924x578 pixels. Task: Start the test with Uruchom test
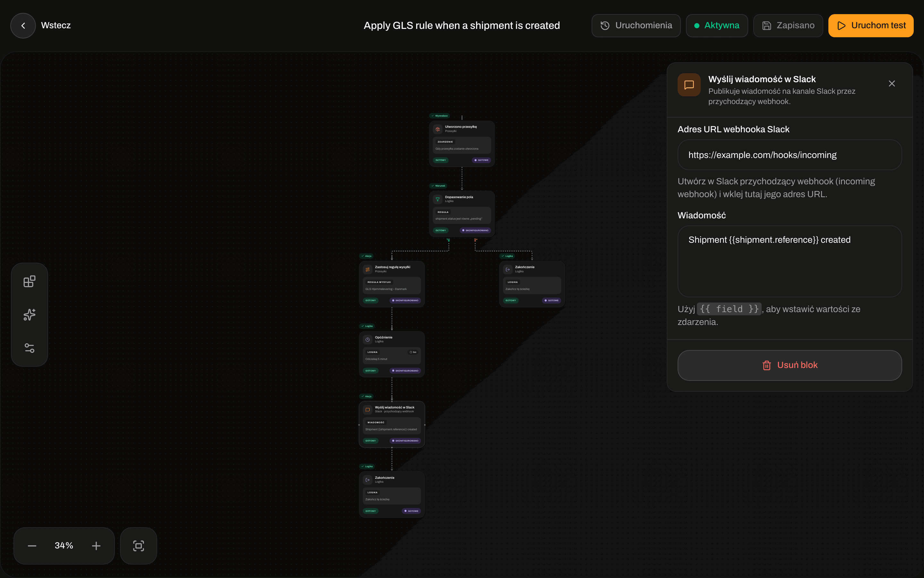pos(870,26)
